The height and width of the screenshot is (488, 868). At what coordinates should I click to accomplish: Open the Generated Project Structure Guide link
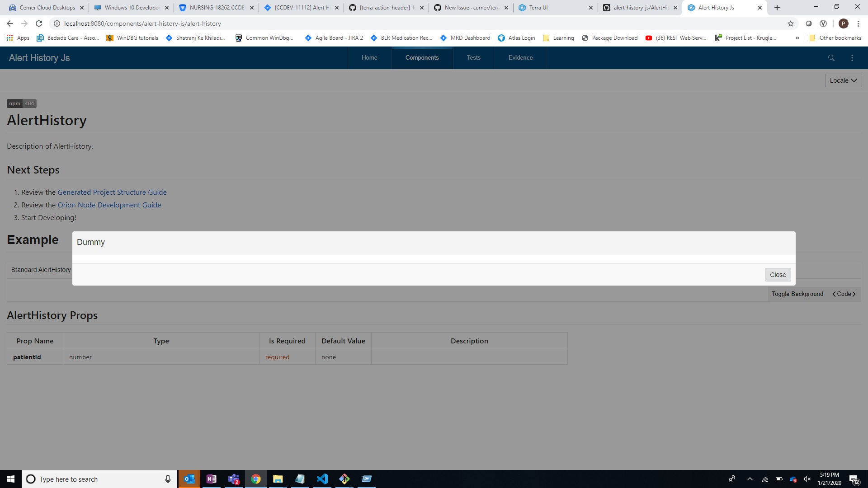(112, 192)
